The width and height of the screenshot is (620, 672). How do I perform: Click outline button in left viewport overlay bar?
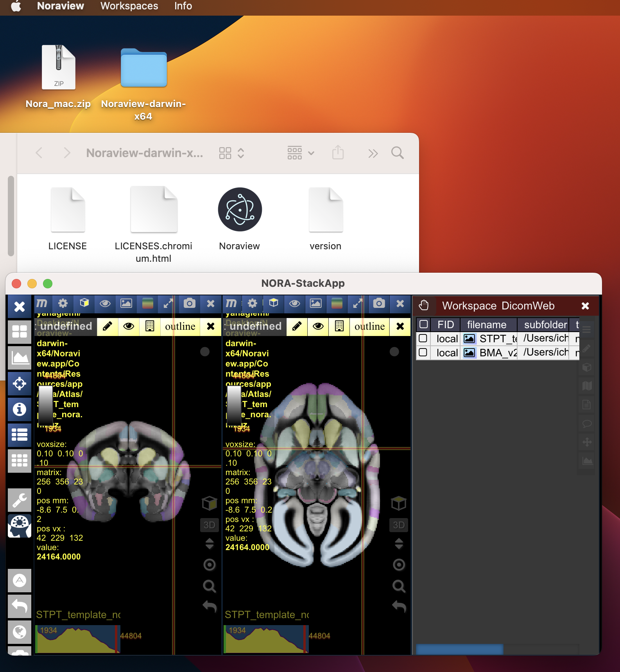pos(180,326)
